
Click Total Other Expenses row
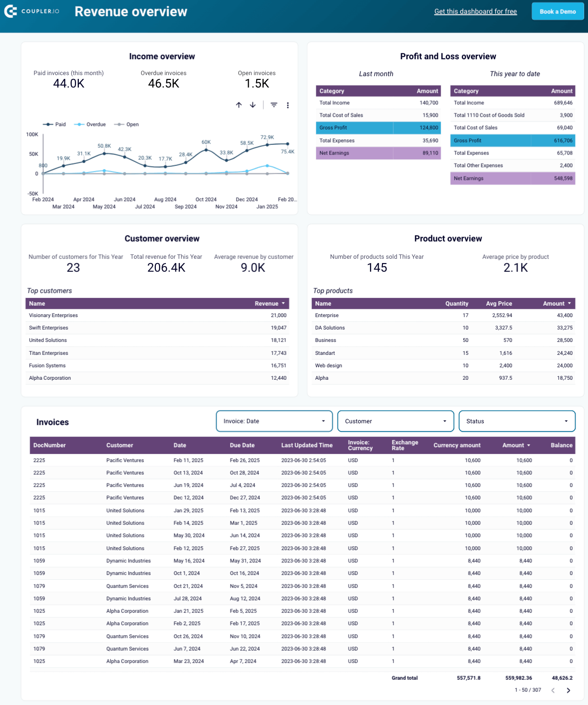(513, 165)
